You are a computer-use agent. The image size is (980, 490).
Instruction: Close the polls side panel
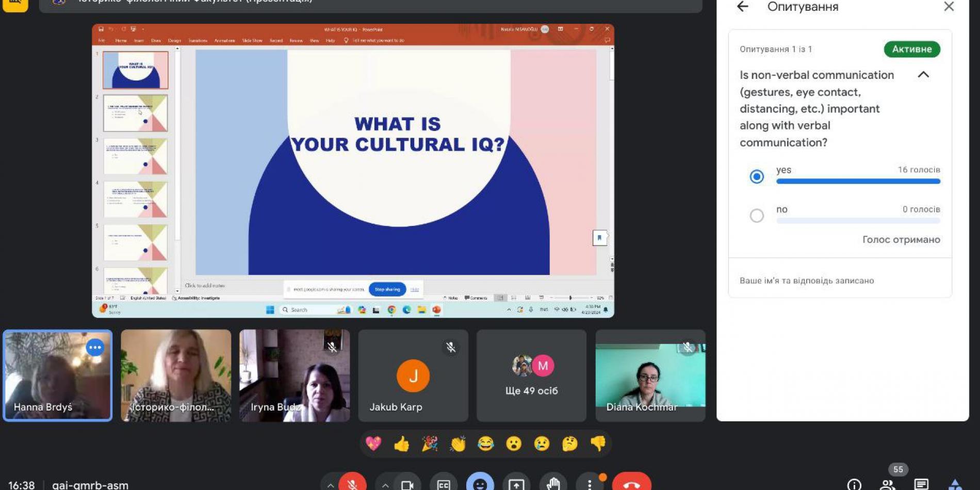coord(949,7)
